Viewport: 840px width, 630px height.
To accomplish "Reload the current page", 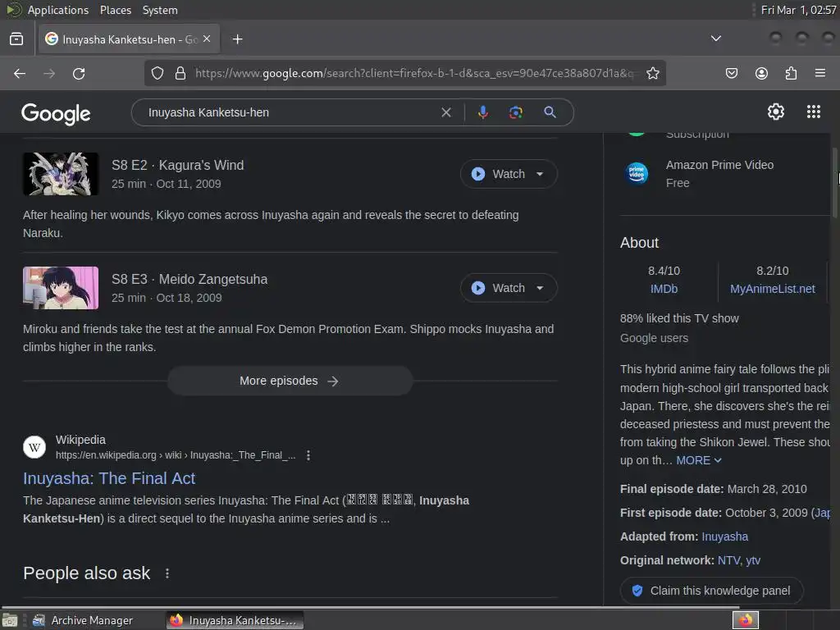I will [x=79, y=73].
